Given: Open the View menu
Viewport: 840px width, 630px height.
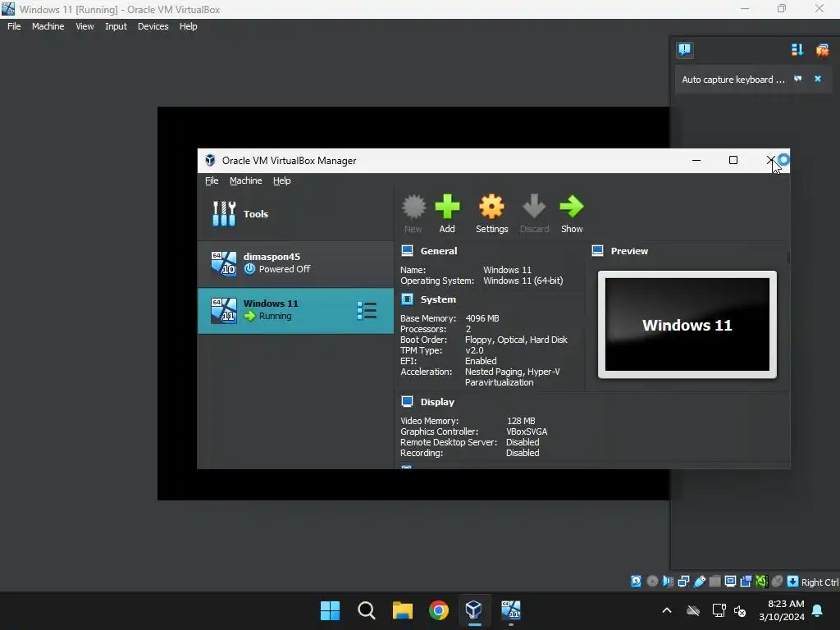Looking at the screenshot, I should pos(84,26).
